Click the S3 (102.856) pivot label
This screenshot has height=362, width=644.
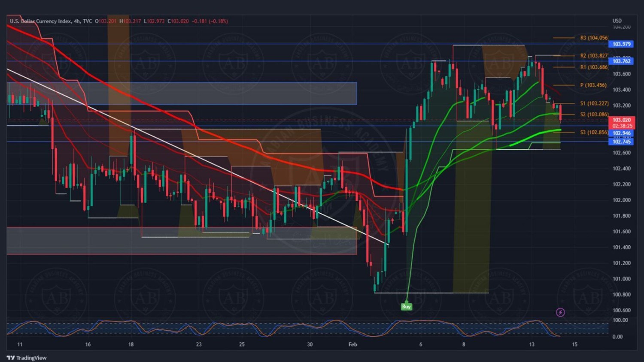click(x=594, y=132)
